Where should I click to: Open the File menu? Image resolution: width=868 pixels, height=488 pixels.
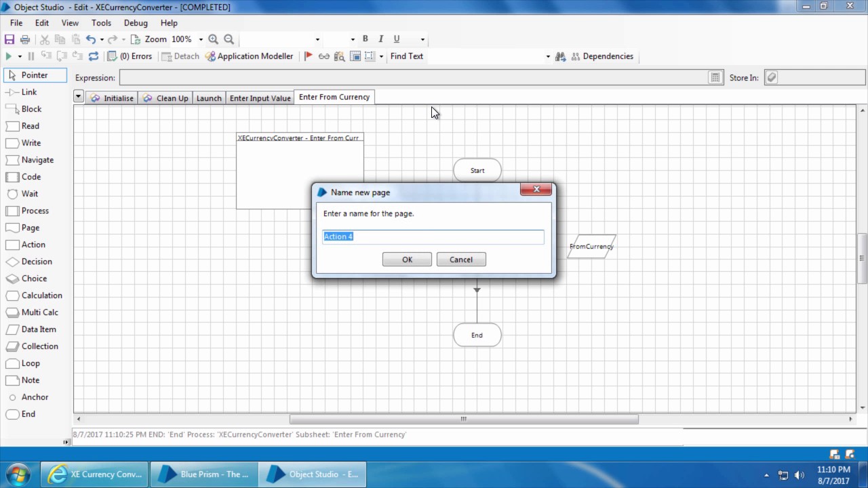pos(16,23)
